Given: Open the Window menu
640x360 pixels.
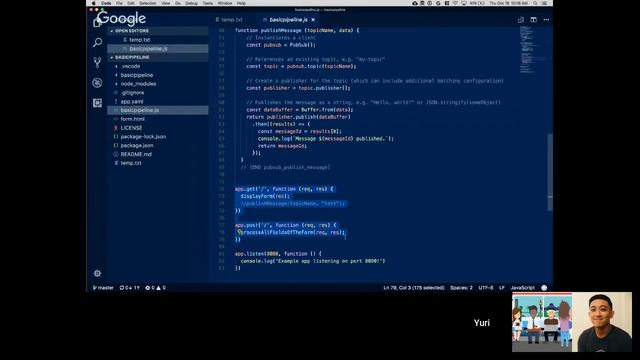Looking at the screenshot, I should (x=224, y=3).
